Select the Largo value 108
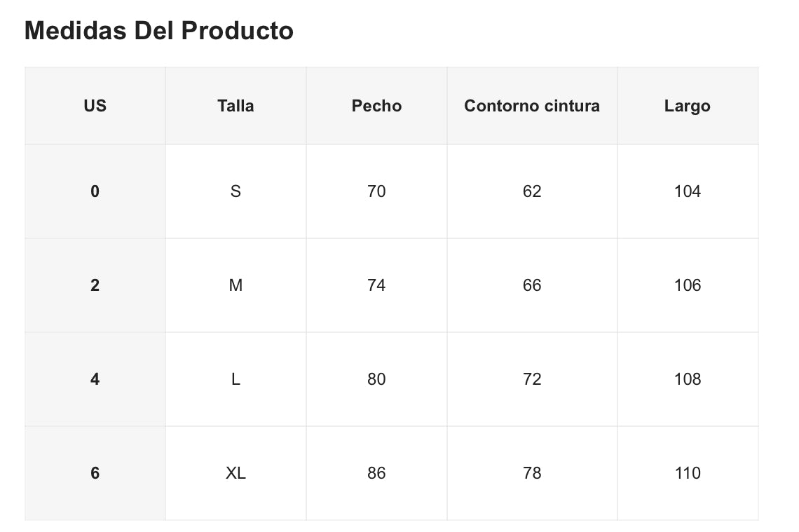 pyautogui.click(x=687, y=379)
